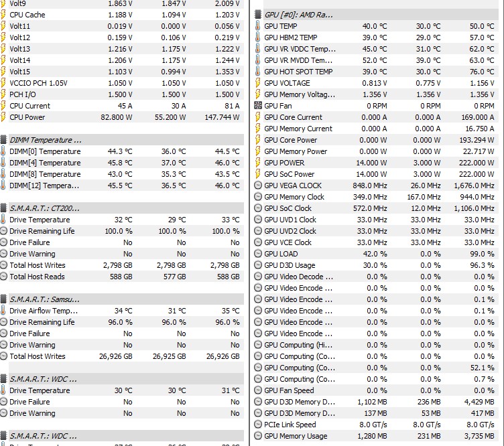Click the fan icon next to GPU Fan

258,106
